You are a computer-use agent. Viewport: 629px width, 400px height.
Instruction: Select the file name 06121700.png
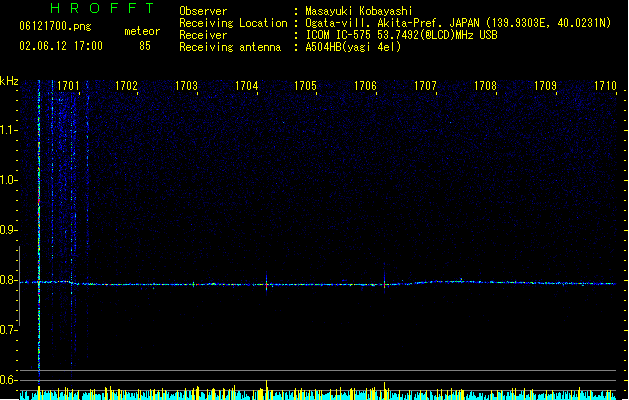point(55,26)
